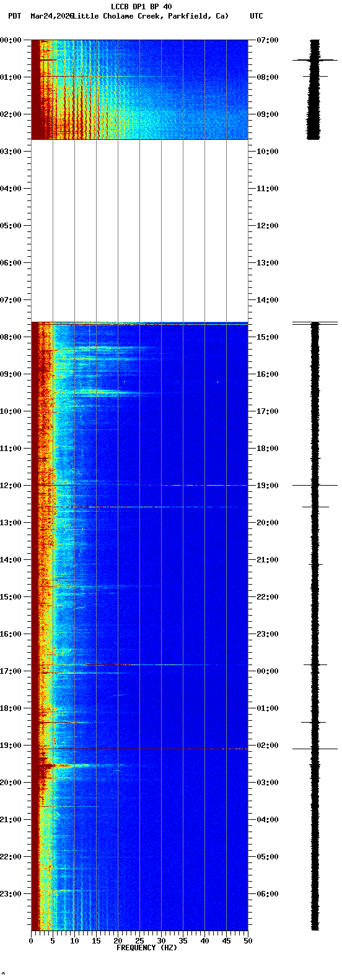
Task: Select the UTC timezone label
Action: click(256, 16)
